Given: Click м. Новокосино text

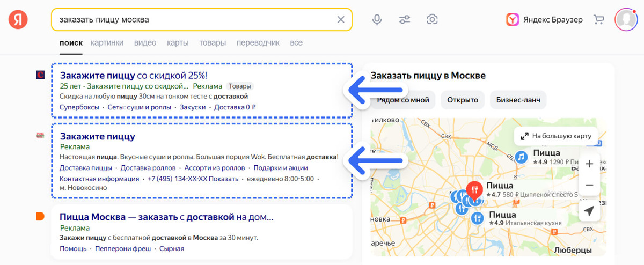Looking at the screenshot, I should 83,188.
